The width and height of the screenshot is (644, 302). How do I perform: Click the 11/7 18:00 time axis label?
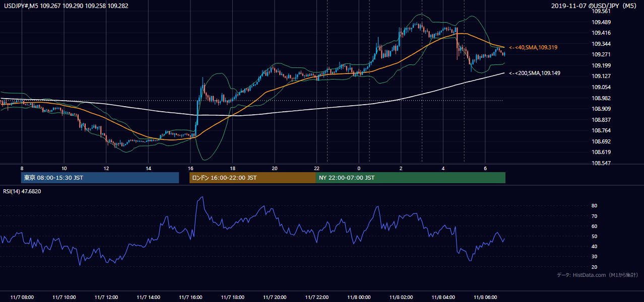point(232,297)
